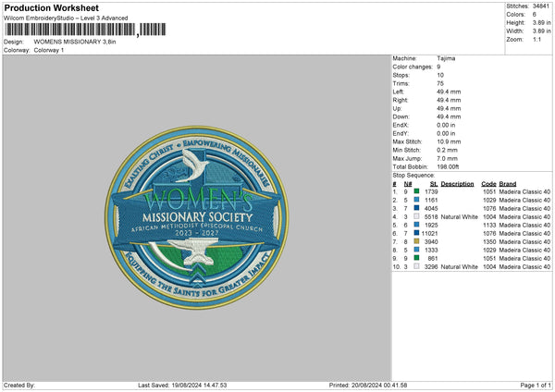Click stitch count "5518" in stop 4
555x392 pixels.
pos(431,217)
